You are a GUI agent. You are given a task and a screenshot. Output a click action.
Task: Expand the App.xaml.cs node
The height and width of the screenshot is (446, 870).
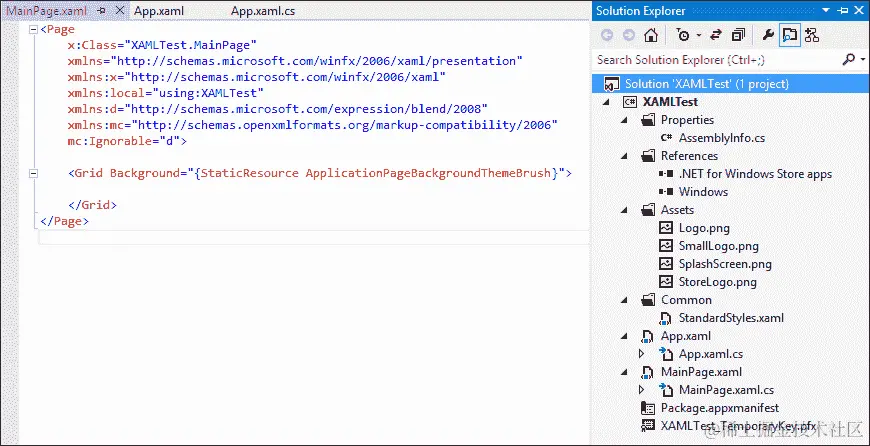click(x=641, y=353)
